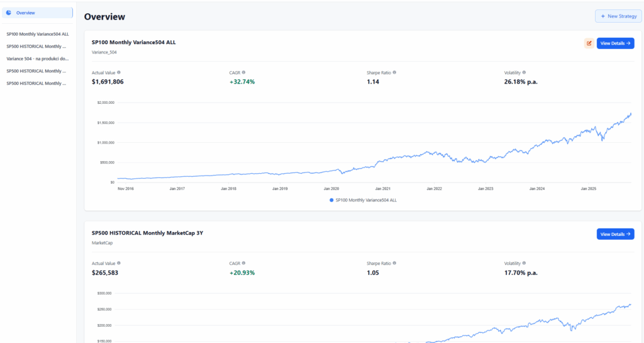Click info icon next to Volatility 17.70%
Viewport: 644px width, 343px height.
click(524, 263)
